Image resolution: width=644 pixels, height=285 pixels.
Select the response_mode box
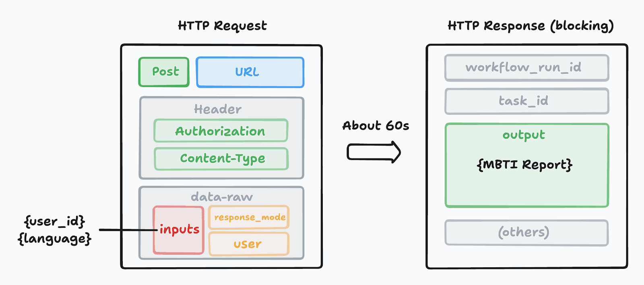249,217
